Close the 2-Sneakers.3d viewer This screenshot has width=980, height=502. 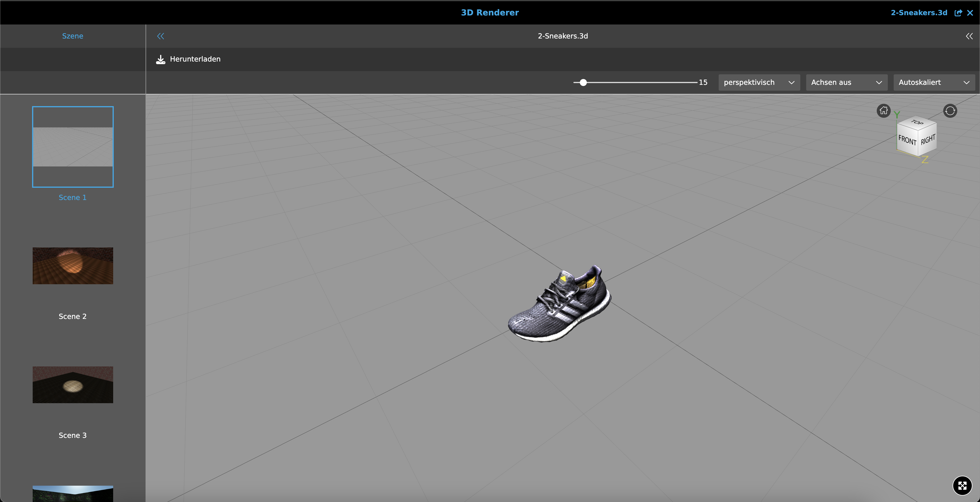coord(970,13)
